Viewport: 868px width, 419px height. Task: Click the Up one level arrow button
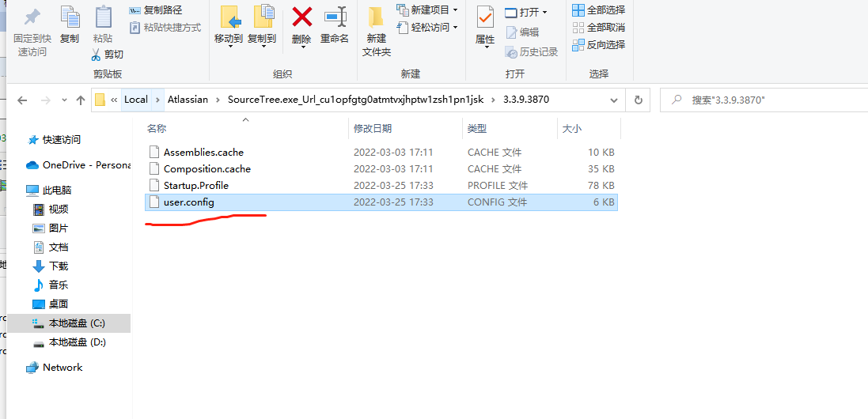point(81,100)
